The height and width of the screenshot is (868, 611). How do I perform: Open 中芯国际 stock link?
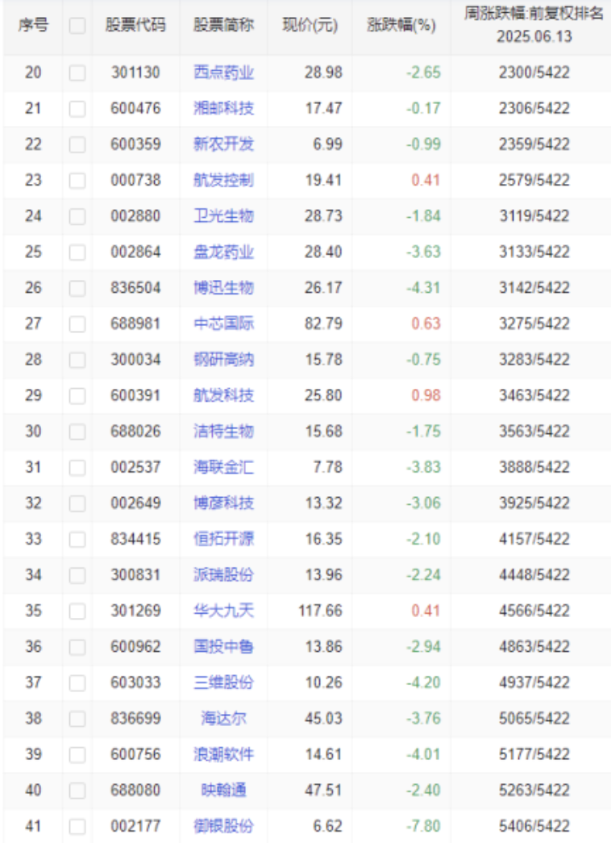[x=223, y=323]
